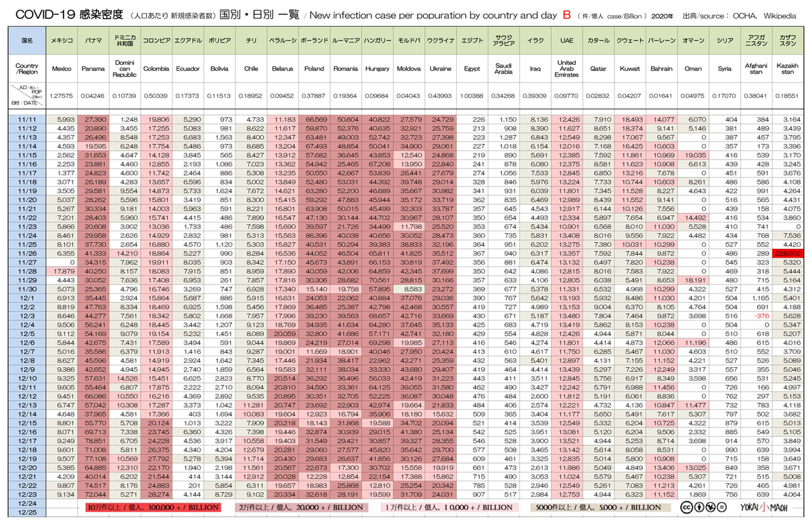The height and width of the screenshot is (522, 812).
Task: Click the Ukraine column header
Action: pyautogui.click(x=441, y=68)
